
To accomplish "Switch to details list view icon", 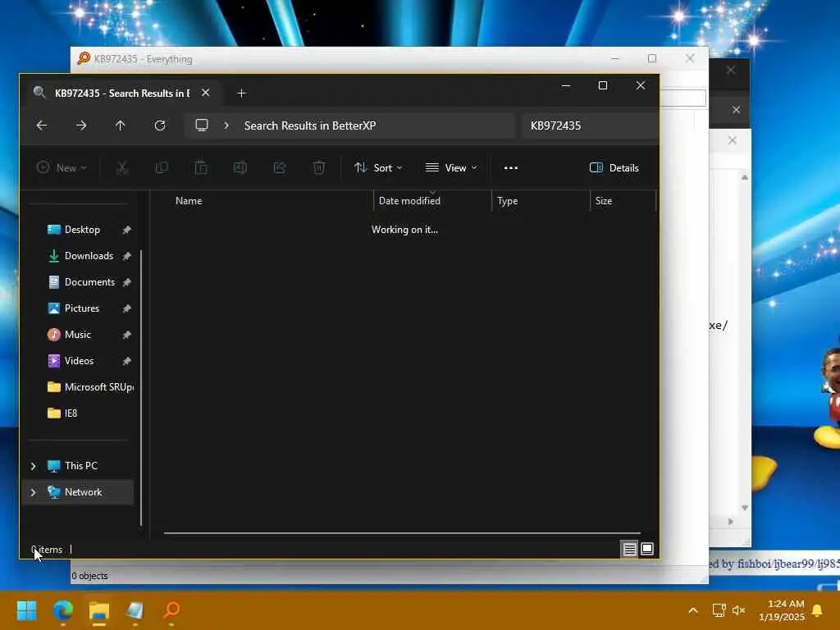I will pos(629,549).
